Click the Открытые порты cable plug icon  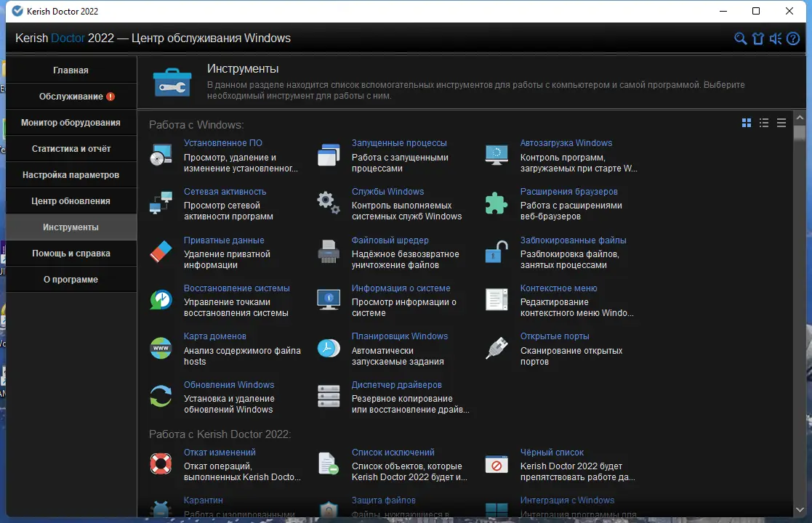(497, 348)
